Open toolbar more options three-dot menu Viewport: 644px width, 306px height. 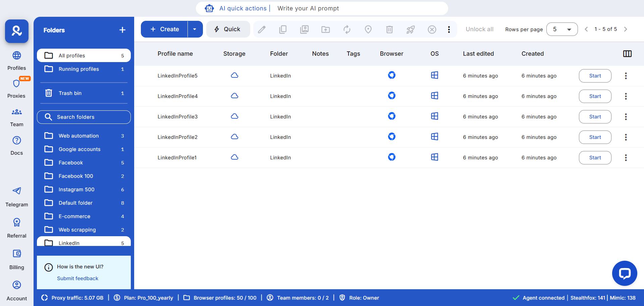(449, 30)
